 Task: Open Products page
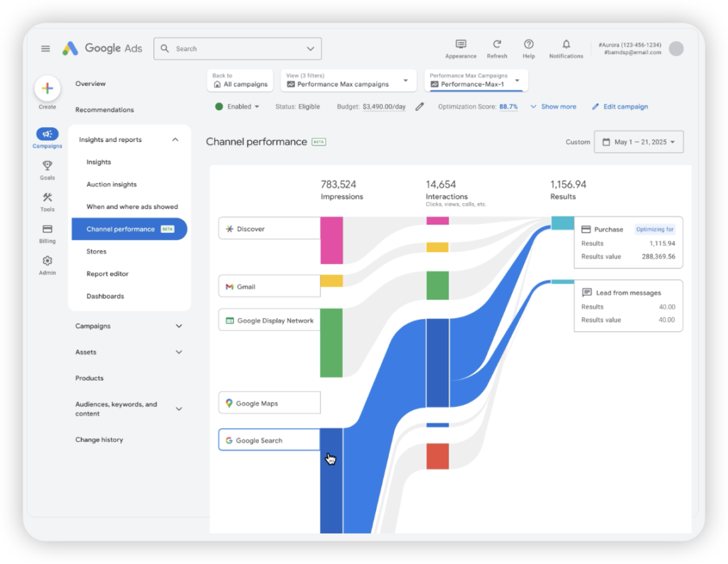click(89, 378)
